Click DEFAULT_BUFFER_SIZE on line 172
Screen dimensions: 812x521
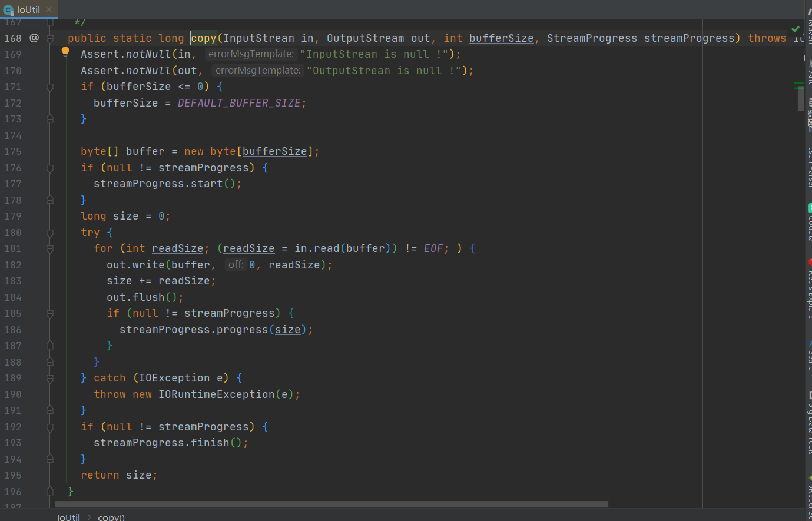pyautogui.click(x=239, y=103)
